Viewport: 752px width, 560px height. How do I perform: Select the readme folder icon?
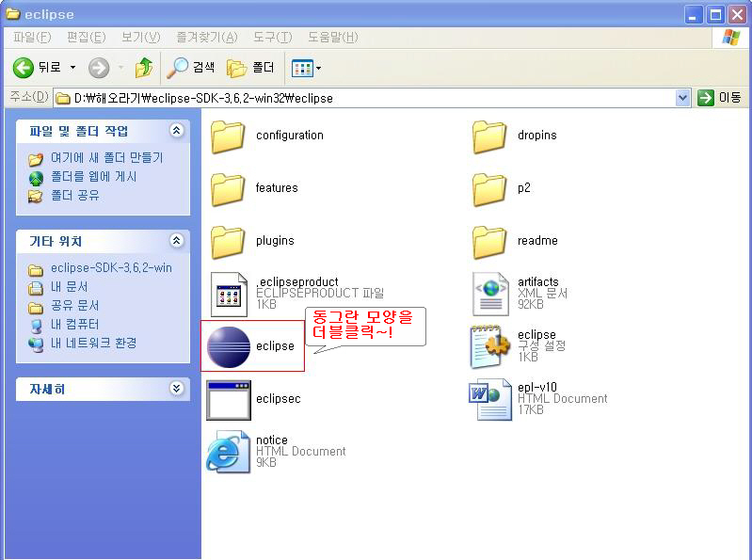pyautogui.click(x=489, y=242)
